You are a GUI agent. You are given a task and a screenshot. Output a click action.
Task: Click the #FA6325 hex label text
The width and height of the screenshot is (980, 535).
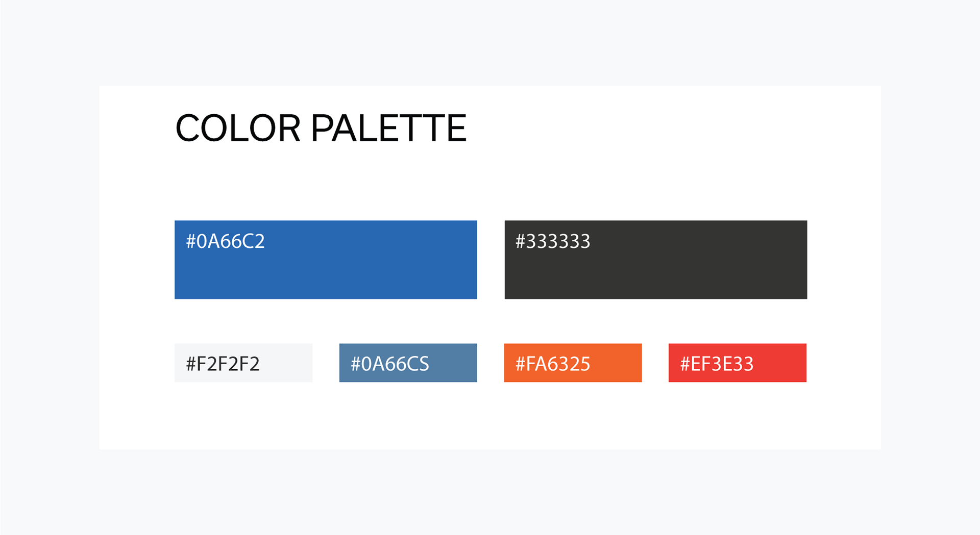point(553,364)
